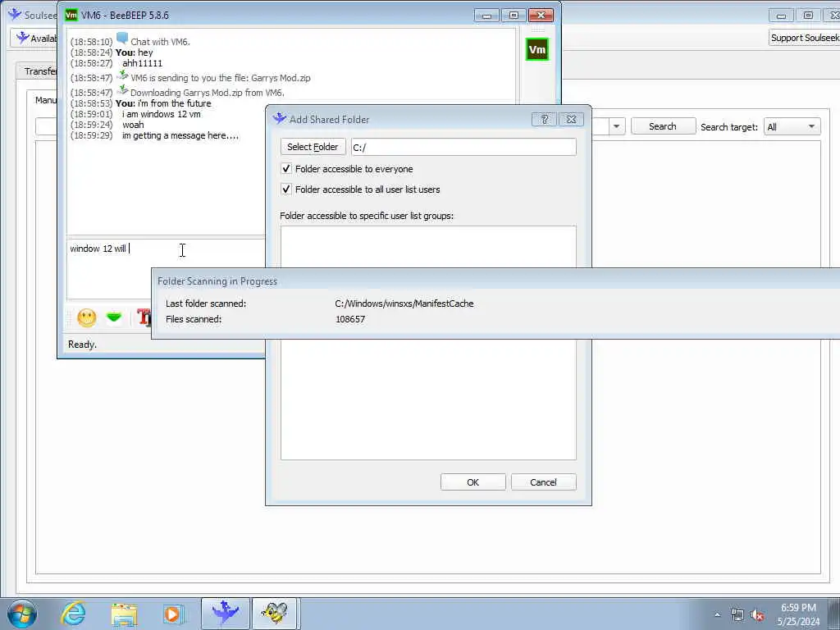Open the Soulseek Available status dropdown
The width and height of the screenshot is (840, 630).
[x=34, y=38]
